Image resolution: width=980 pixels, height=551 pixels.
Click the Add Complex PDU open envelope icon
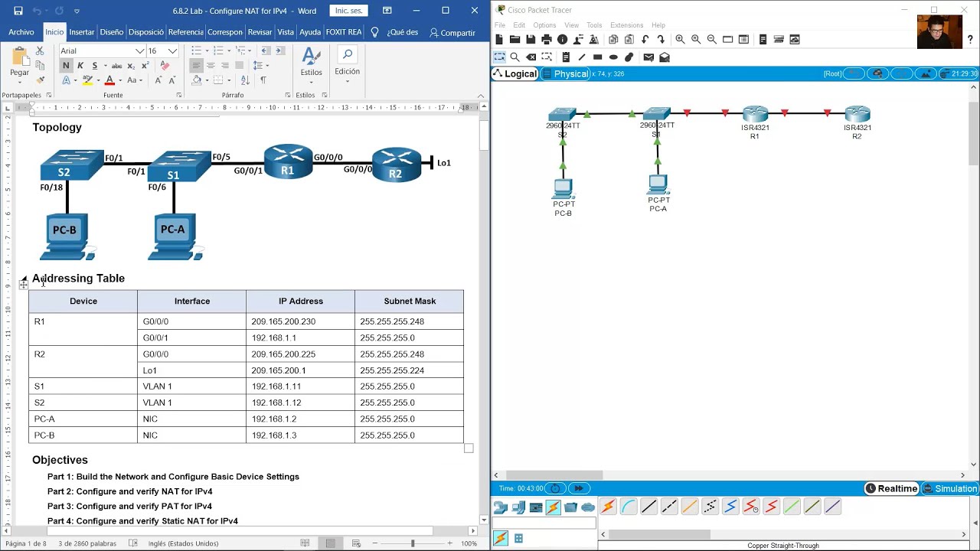click(x=665, y=57)
